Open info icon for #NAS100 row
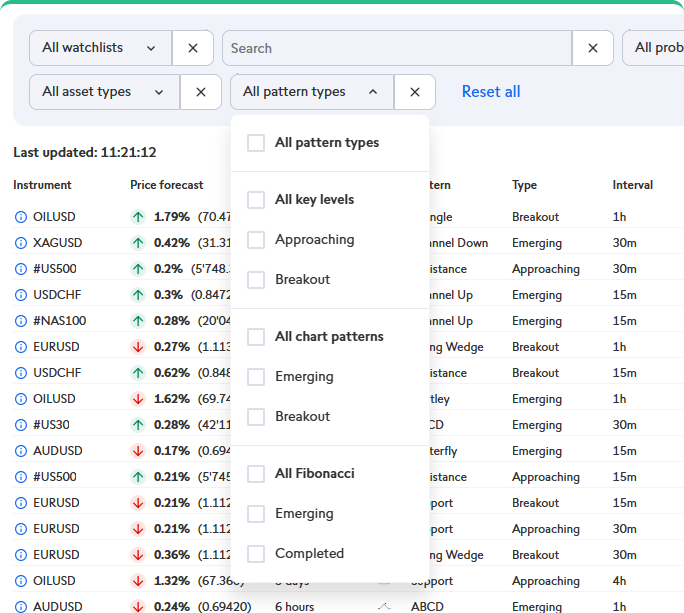 click(21, 321)
